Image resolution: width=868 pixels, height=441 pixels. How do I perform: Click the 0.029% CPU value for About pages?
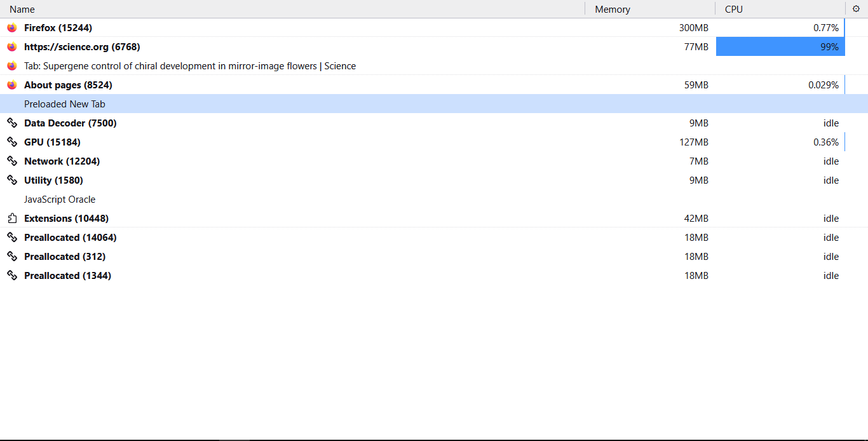click(824, 85)
